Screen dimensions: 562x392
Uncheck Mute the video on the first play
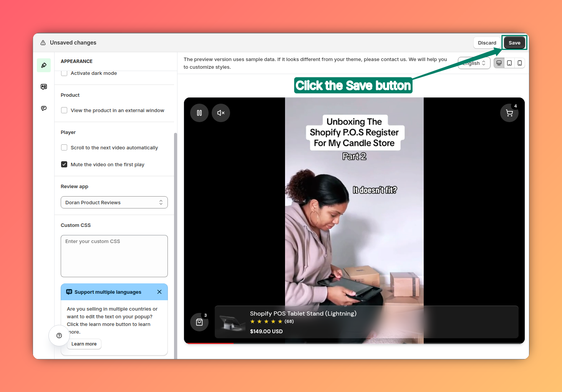(64, 164)
